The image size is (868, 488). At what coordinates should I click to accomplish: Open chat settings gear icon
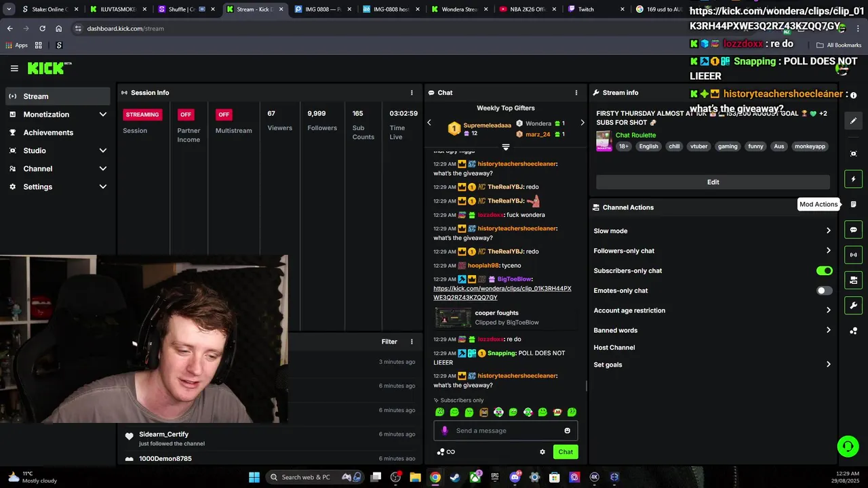(542, 452)
